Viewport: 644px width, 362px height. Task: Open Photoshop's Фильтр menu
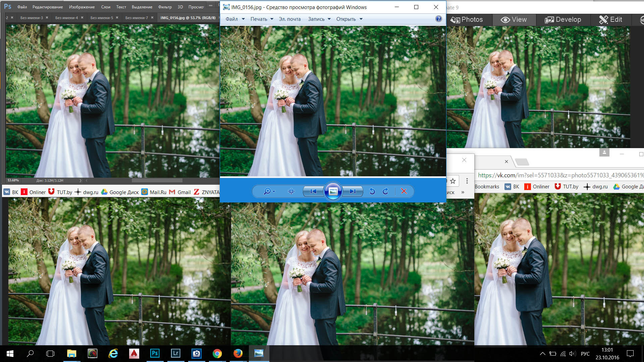click(x=165, y=7)
